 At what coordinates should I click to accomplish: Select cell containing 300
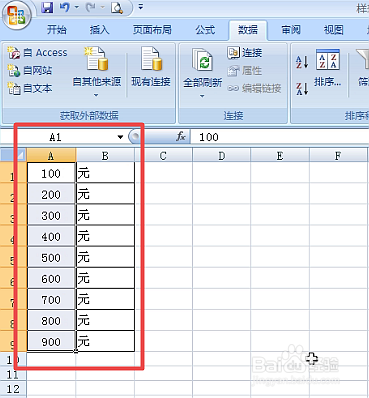point(51,215)
